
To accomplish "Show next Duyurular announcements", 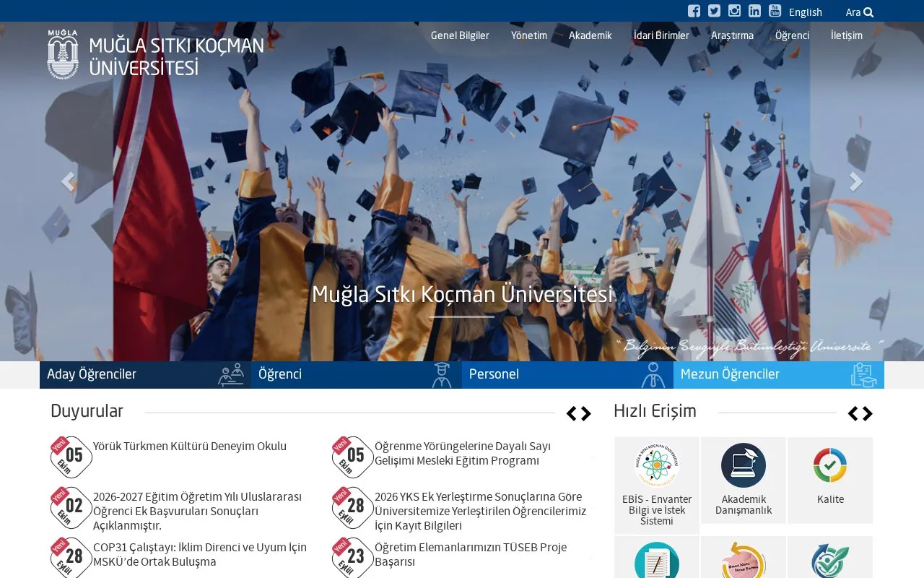I will [585, 414].
